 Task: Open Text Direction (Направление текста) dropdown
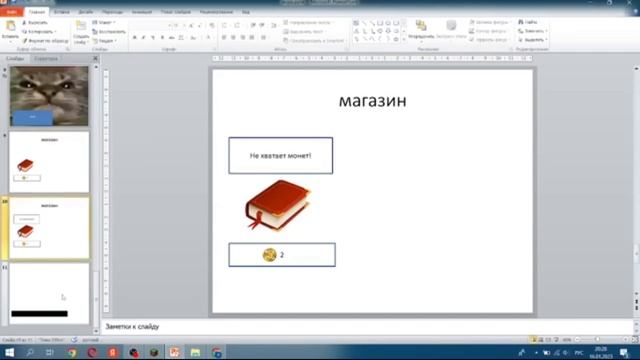[x=309, y=22]
